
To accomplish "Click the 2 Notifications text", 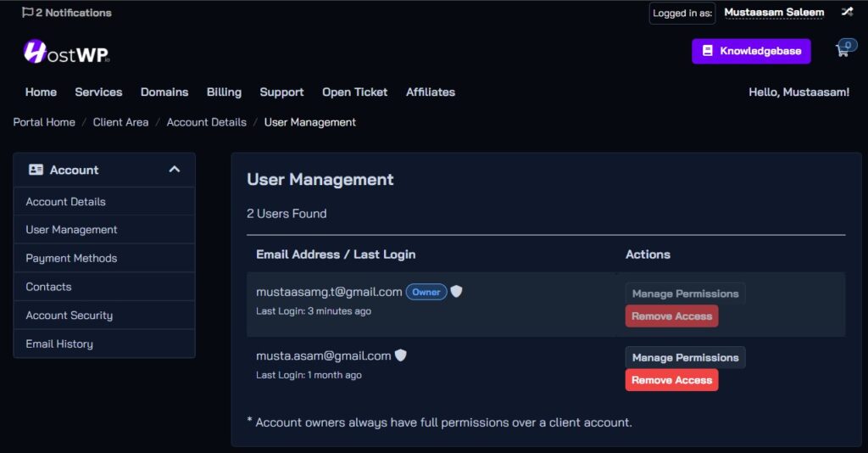I will tap(74, 12).
